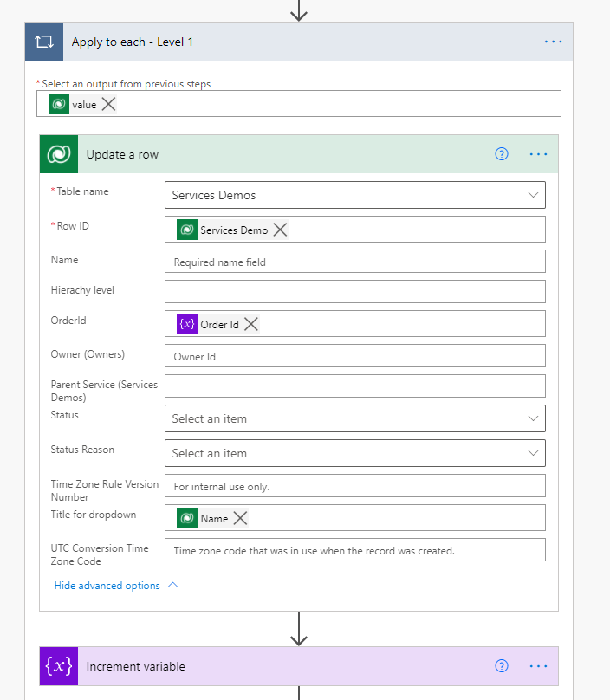Screen dimensions: 610x700
Task: Expand the Table name dropdown
Action: click(x=533, y=195)
